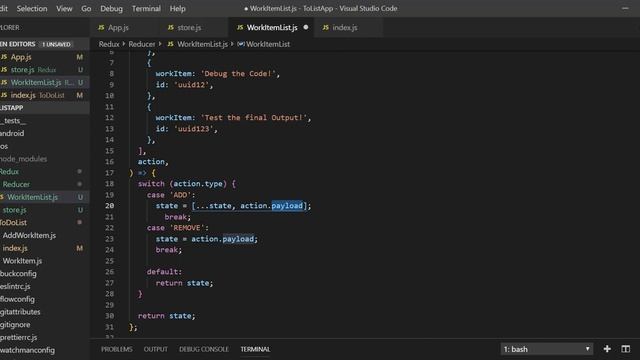The image size is (640, 360).
Task: Open WorkItemList.js in the Reducer folder
Action: click(44, 197)
